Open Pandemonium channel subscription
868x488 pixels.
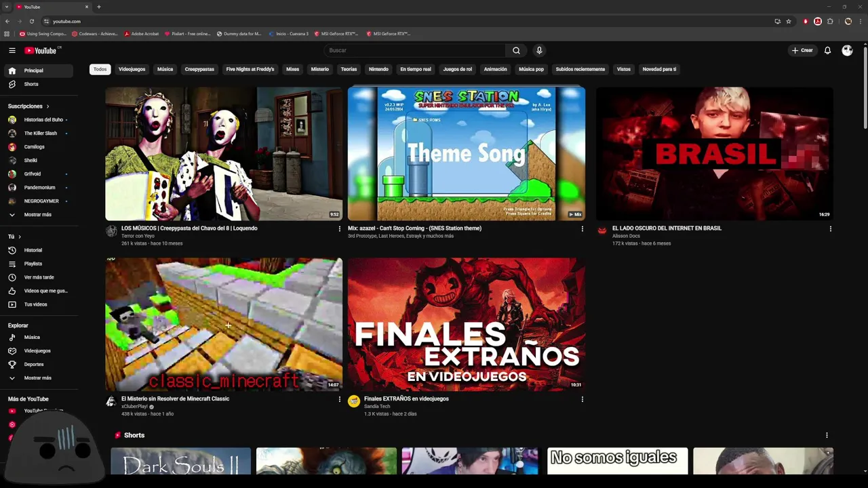click(x=39, y=187)
